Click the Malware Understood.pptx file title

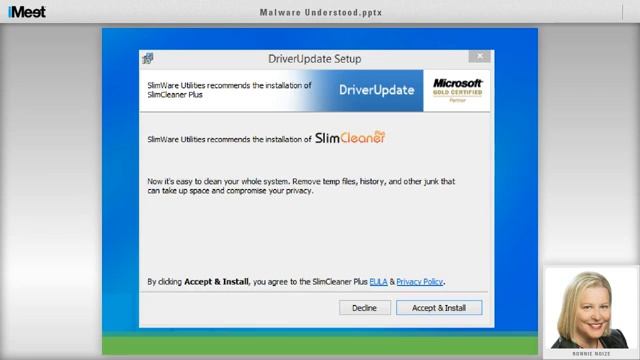click(x=321, y=13)
